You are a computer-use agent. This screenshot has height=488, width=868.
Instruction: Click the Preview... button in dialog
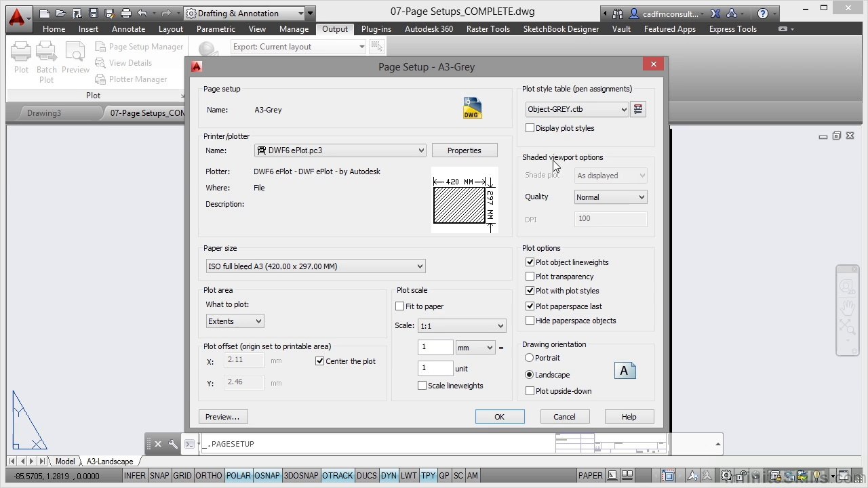click(222, 417)
